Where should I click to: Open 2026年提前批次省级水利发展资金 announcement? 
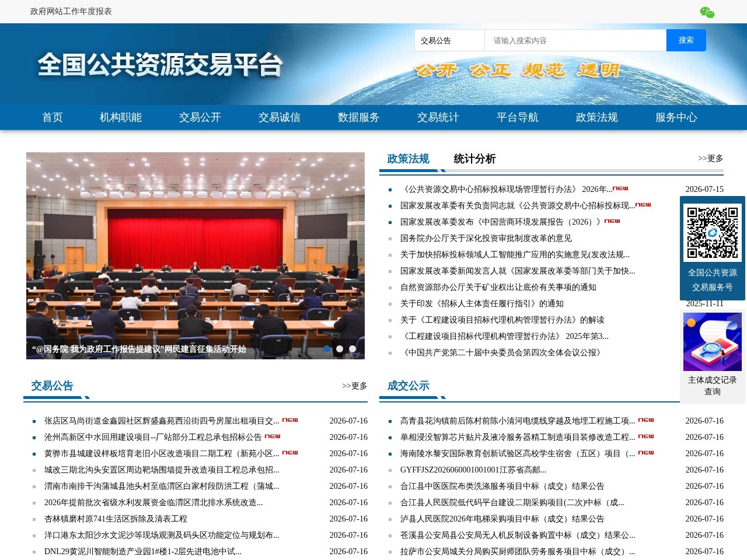(153, 502)
